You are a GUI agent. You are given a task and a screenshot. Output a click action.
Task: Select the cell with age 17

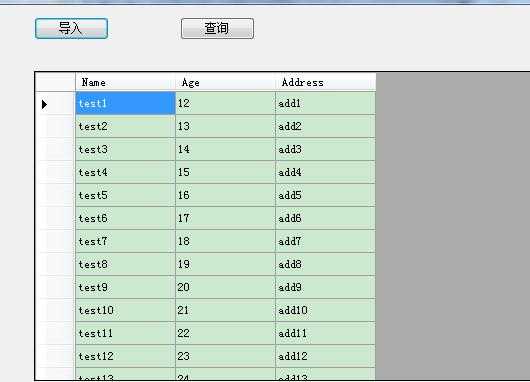pos(225,218)
